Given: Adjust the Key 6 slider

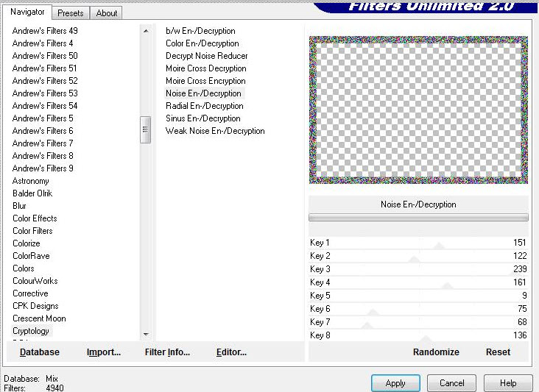Looking at the screenshot, I should [x=418, y=309].
